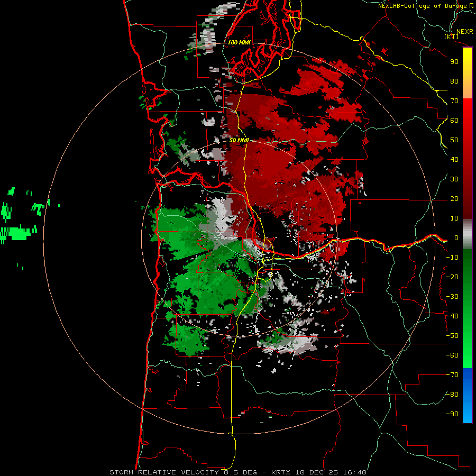Click the positive "70" value on velocity scale
This screenshot has width=476, height=476.
[454, 101]
